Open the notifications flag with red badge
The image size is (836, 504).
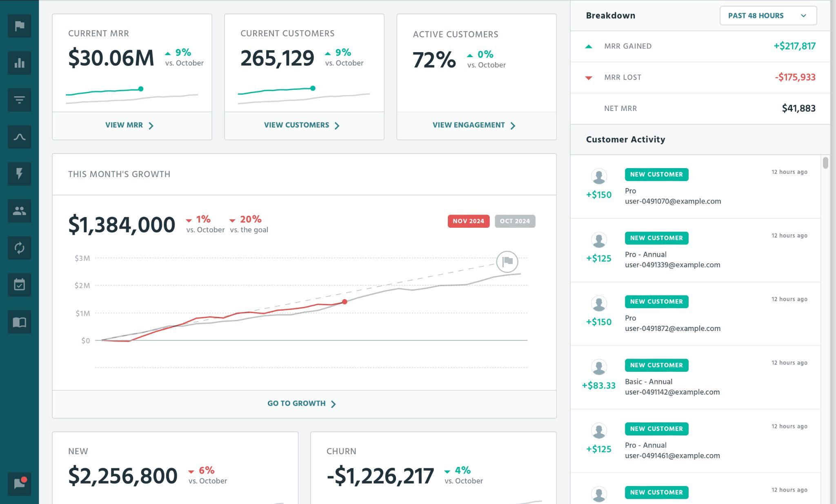(x=19, y=484)
